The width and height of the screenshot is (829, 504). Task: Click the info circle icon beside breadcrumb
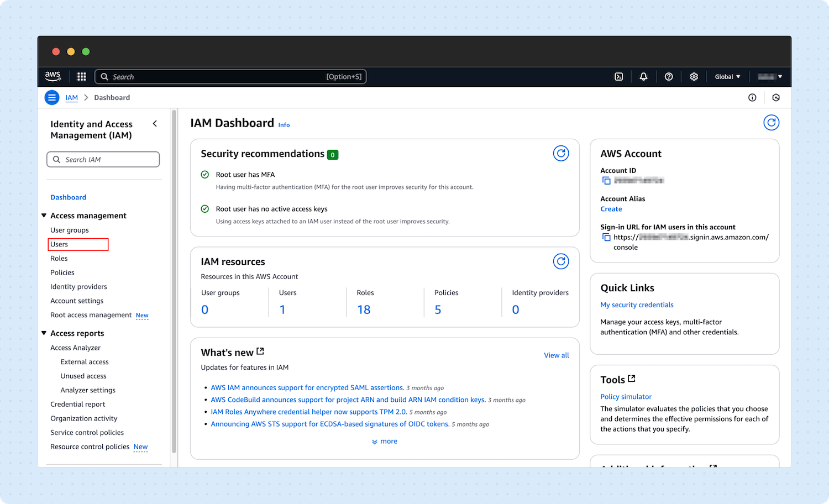pyautogui.click(x=752, y=98)
